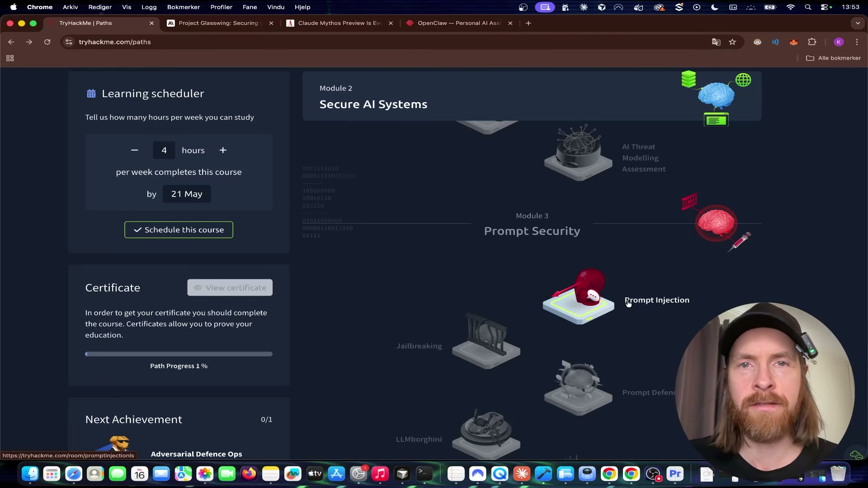Viewport: 868px width, 488px height.
Task: Click the calendar icon beside Learning scheduler
Action: (x=92, y=94)
